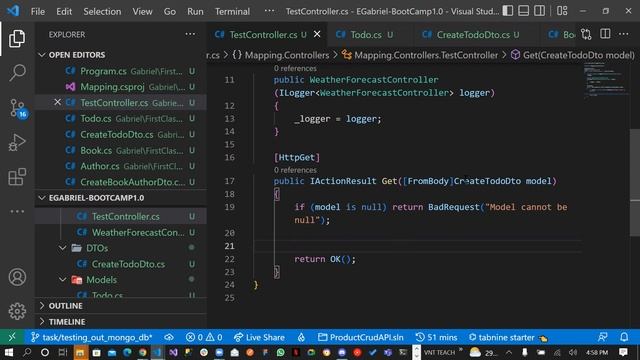This screenshot has width=640, height=360.
Task: Expand the Outline section
Action: (x=121, y=306)
